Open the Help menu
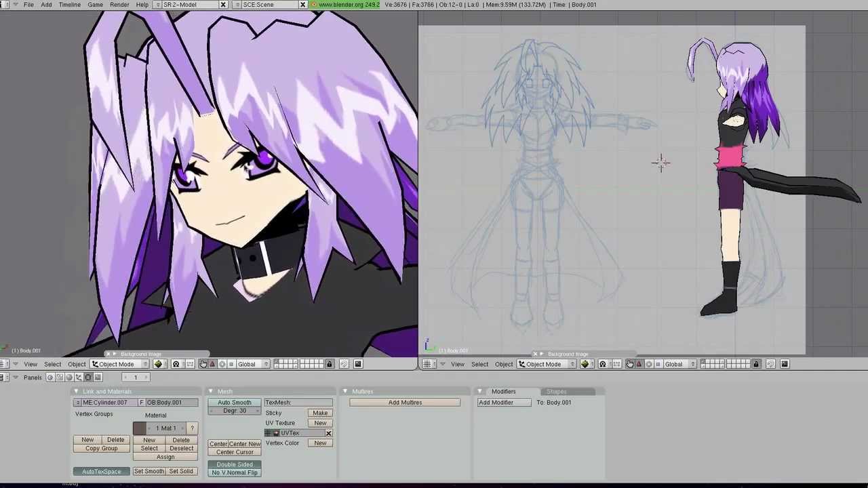This screenshot has height=488, width=868. pos(142,5)
